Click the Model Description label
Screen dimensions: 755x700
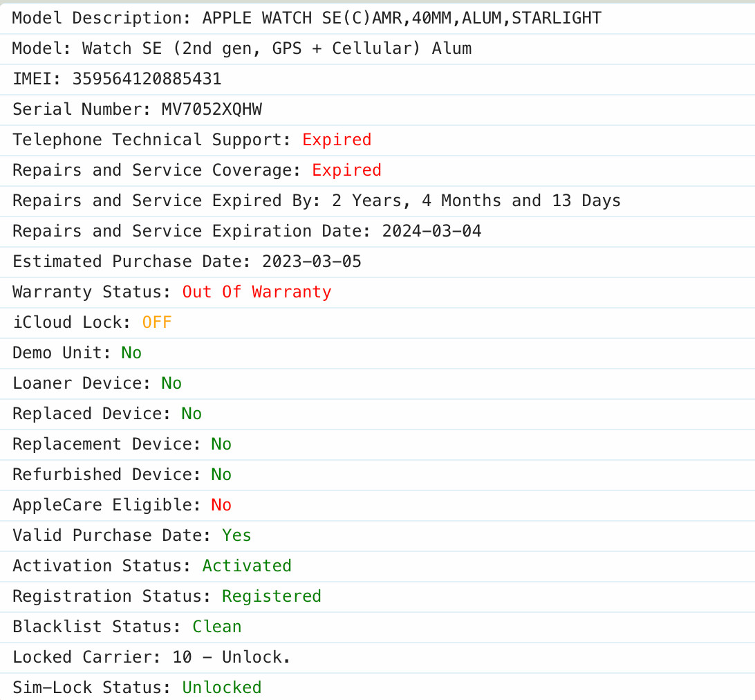click(102, 18)
